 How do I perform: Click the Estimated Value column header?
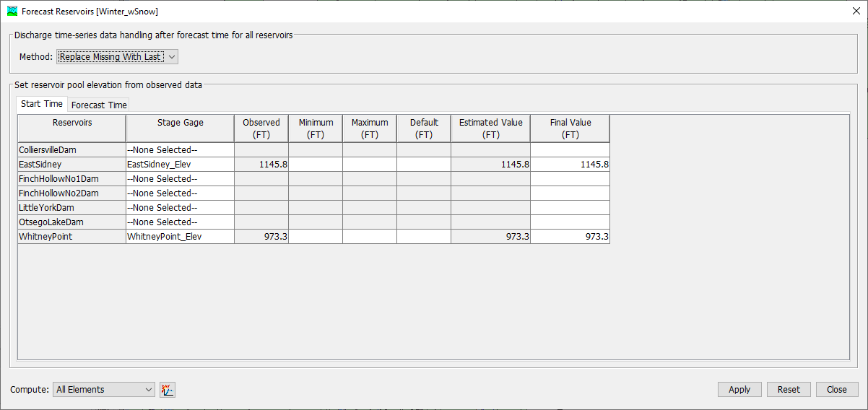pyautogui.click(x=490, y=128)
